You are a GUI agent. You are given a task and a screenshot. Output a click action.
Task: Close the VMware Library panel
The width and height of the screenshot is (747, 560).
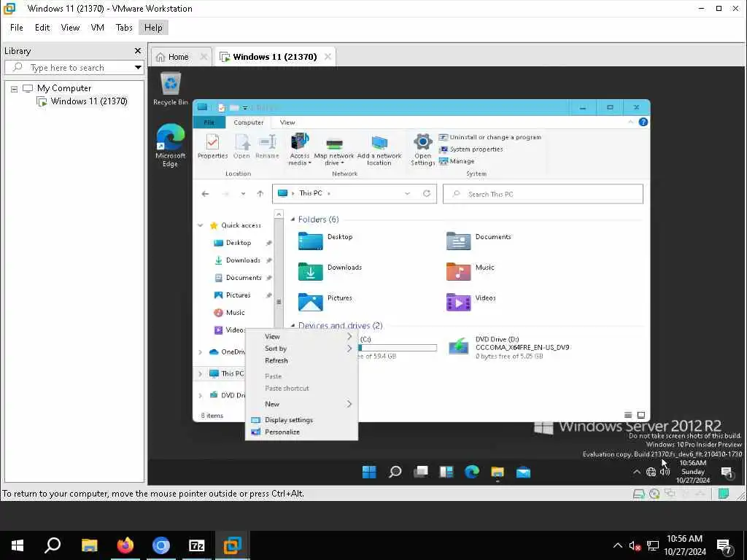138,50
